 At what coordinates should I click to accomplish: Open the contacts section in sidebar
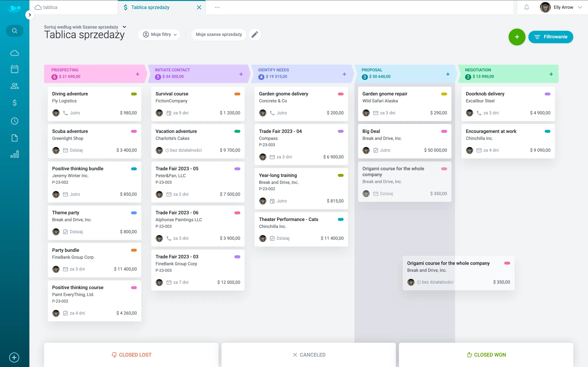14,86
